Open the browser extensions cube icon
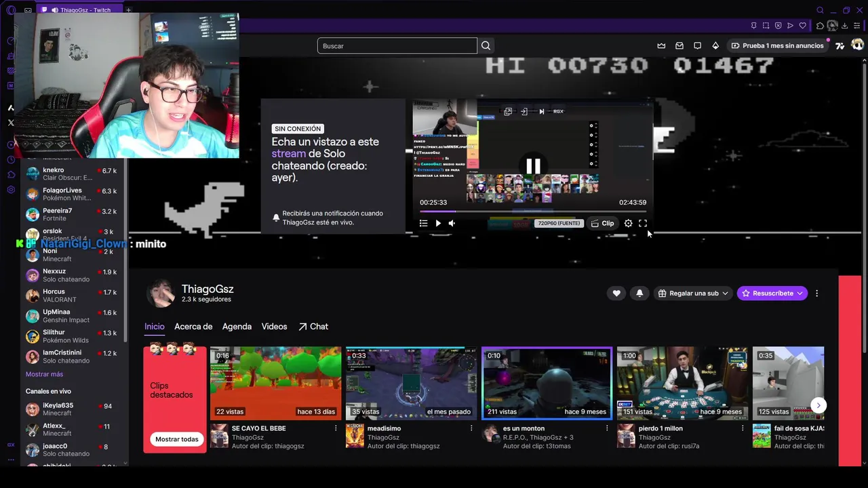 (820, 26)
